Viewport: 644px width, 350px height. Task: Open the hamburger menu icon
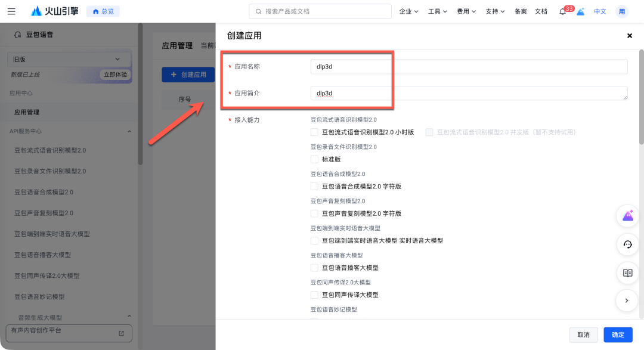tap(11, 11)
